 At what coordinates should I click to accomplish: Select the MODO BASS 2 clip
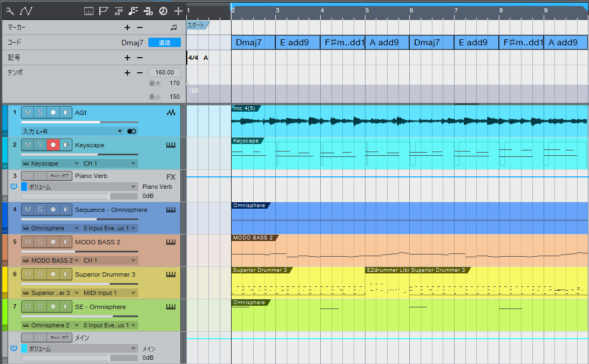(409, 250)
